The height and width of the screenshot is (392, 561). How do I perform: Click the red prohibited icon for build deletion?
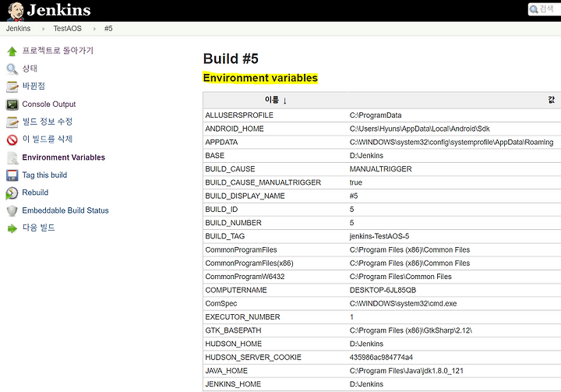12,139
